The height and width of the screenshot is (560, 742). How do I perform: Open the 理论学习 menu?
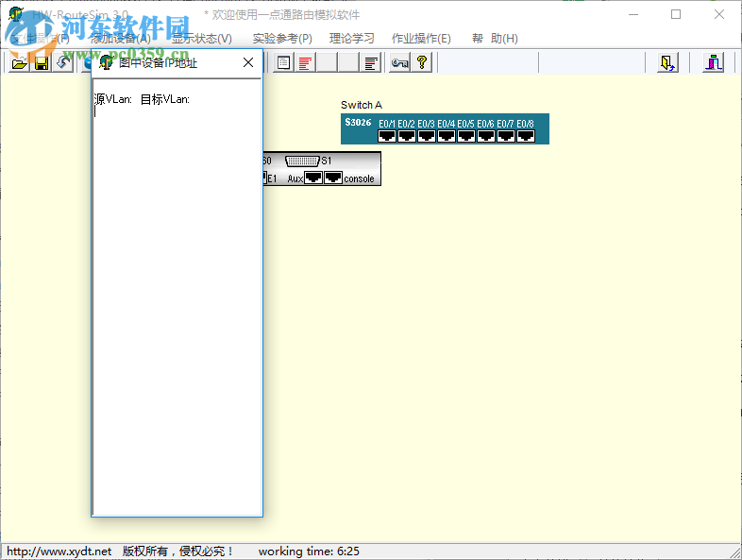coord(351,39)
